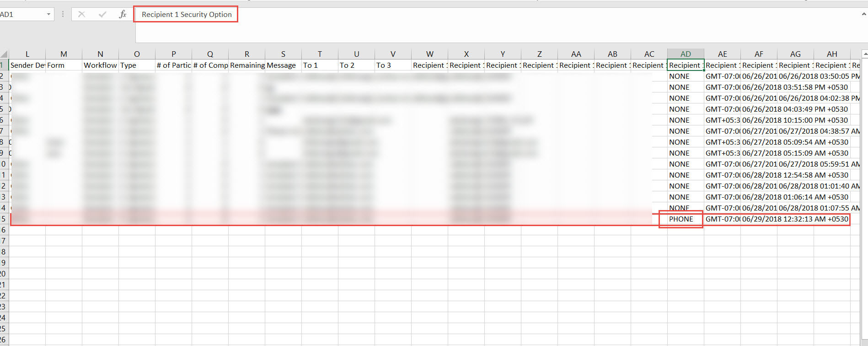This screenshot has height=346, width=868.
Task: Click the date cell 06/29/2018 12:32:13 AM
Action: [x=795, y=219]
